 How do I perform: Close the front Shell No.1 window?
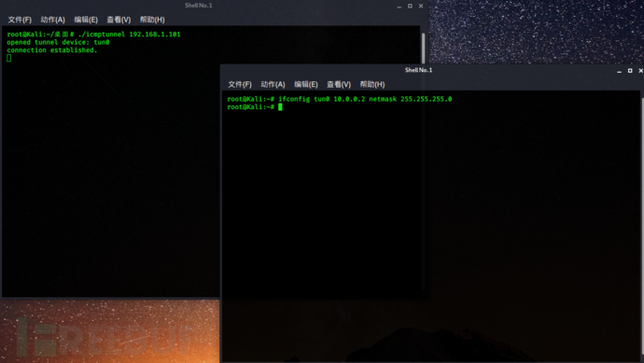pos(640,71)
